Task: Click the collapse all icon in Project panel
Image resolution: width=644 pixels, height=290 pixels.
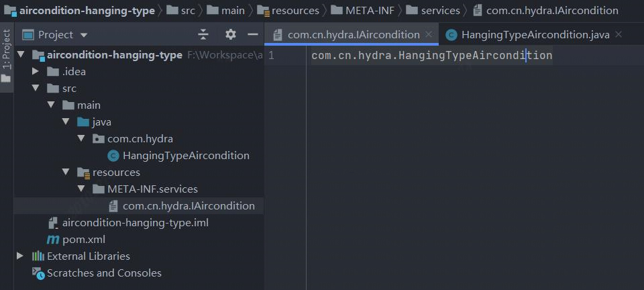Action: (x=203, y=34)
